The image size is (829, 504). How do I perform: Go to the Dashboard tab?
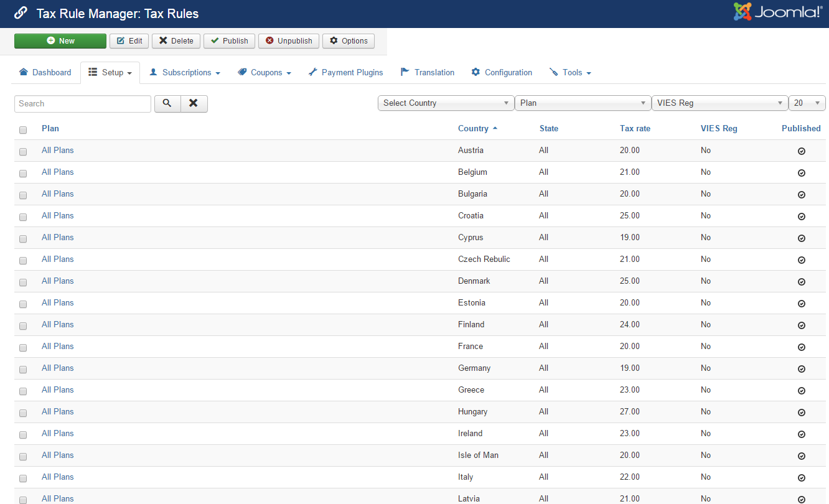[45, 73]
